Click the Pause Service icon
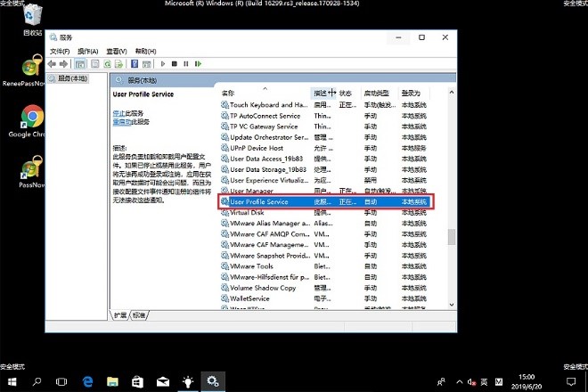588x392 pixels. click(x=186, y=64)
